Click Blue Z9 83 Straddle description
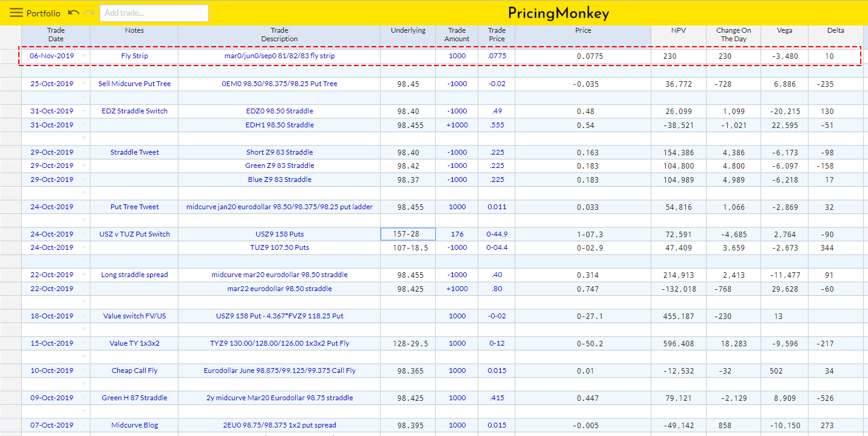The height and width of the screenshot is (436, 868). click(x=279, y=179)
